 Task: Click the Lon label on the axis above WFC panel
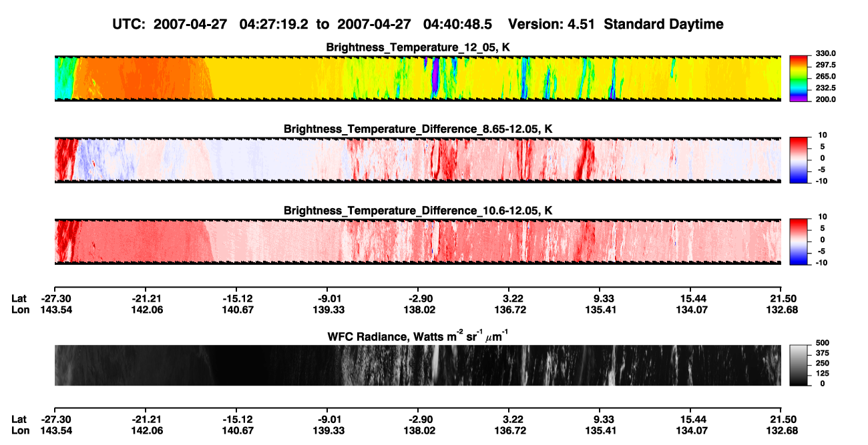[x=20, y=310]
